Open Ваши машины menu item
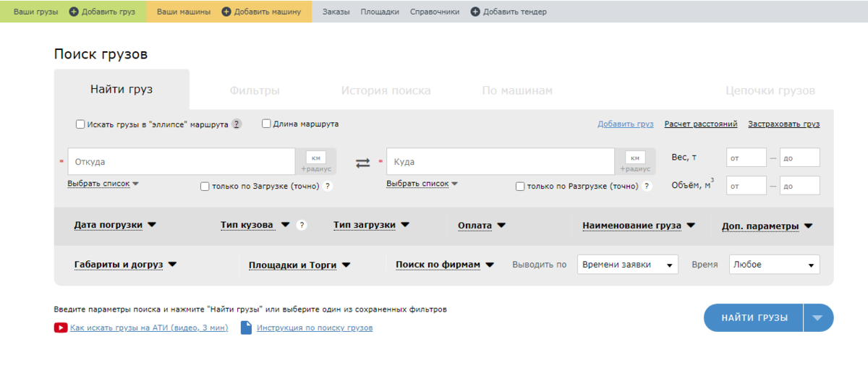This screenshot has width=868, height=381. point(184,12)
